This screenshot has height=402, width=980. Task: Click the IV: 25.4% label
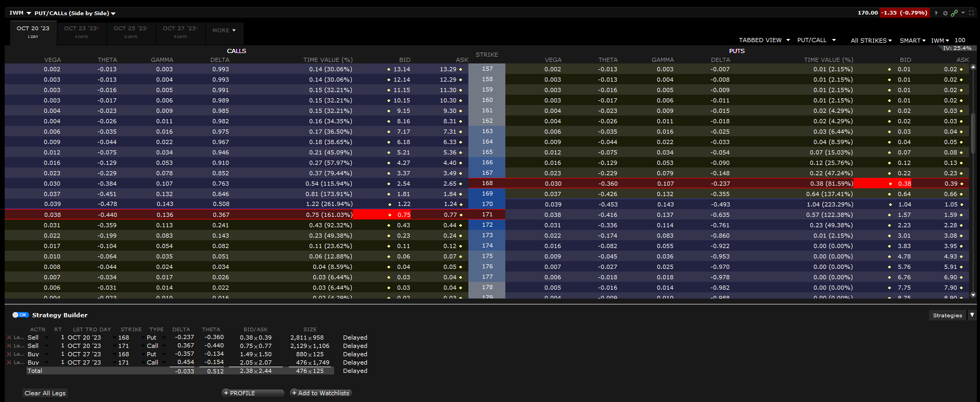point(957,48)
